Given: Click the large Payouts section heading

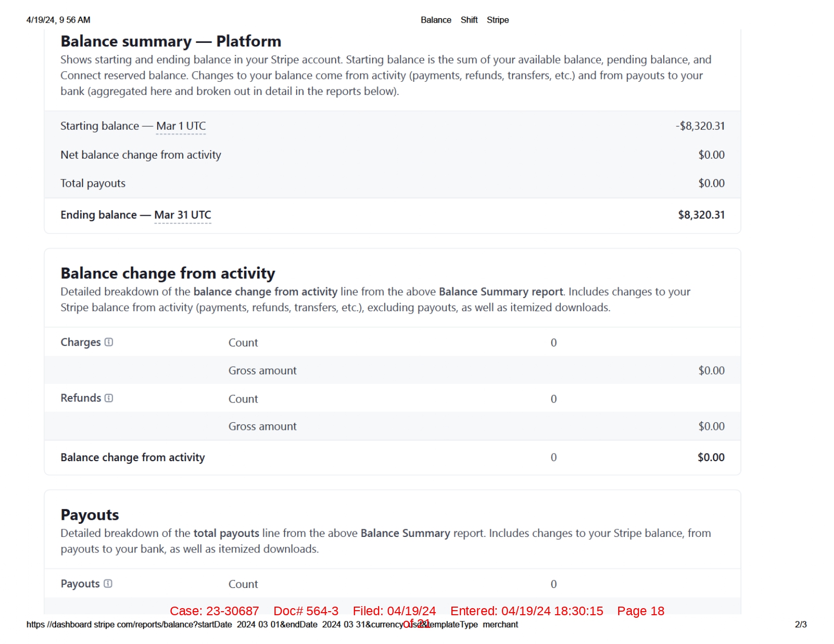Looking at the screenshot, I should click(x=89, y=515).
